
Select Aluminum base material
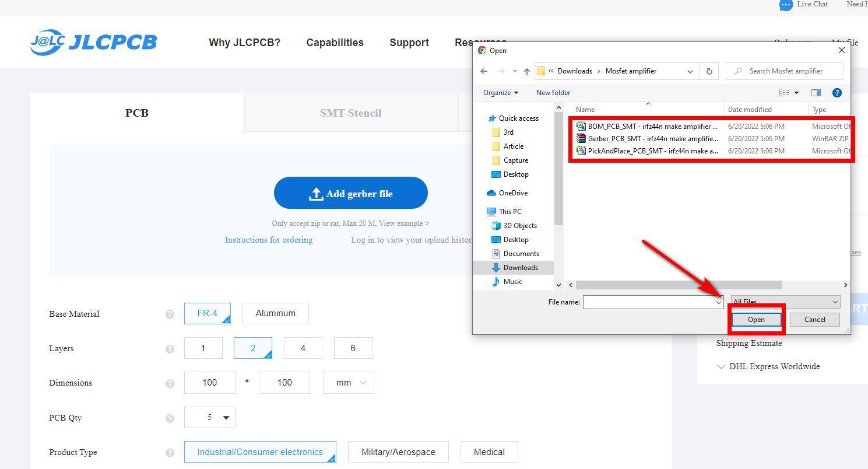pyautogui.click(x=275, y=313)
